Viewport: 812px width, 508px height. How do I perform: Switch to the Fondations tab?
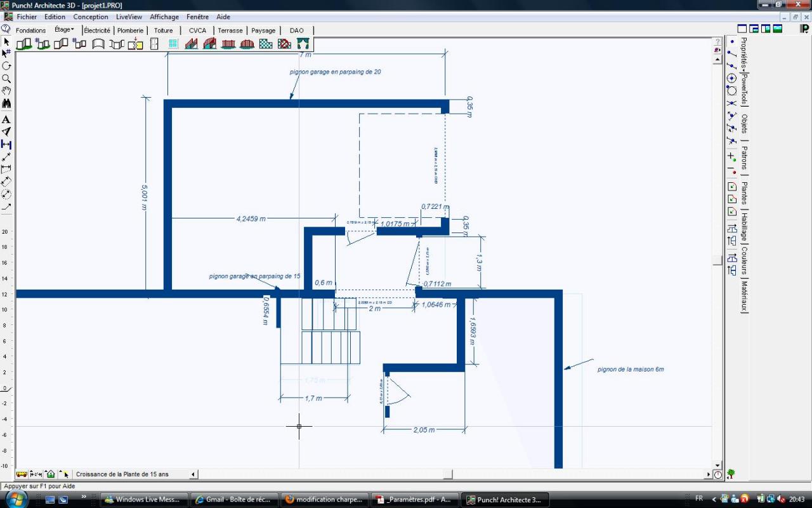tap(31, 30)
